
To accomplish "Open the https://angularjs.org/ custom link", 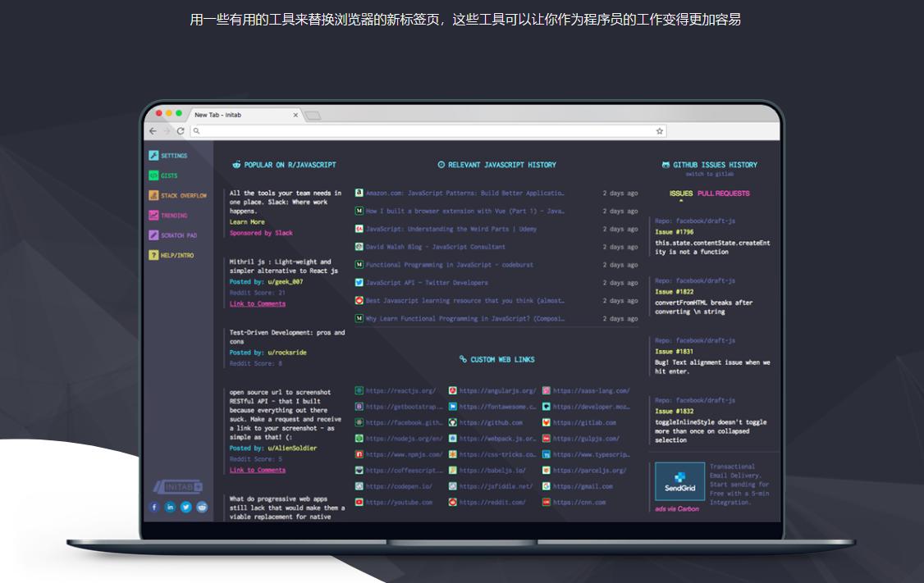I will 498,391.
